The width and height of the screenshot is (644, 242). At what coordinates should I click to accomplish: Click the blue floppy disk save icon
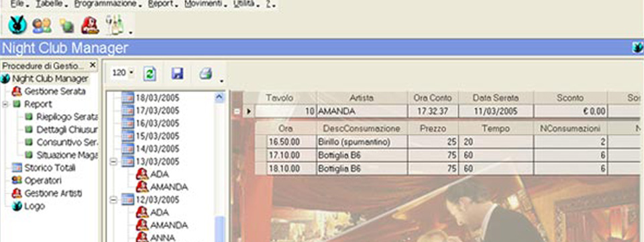click(x=177, y=74)
